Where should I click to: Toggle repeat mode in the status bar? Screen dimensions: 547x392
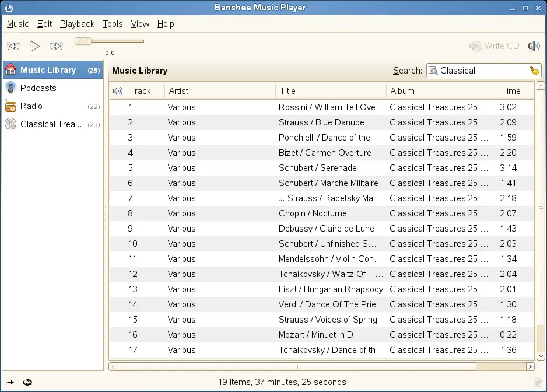tap(27, 383)
